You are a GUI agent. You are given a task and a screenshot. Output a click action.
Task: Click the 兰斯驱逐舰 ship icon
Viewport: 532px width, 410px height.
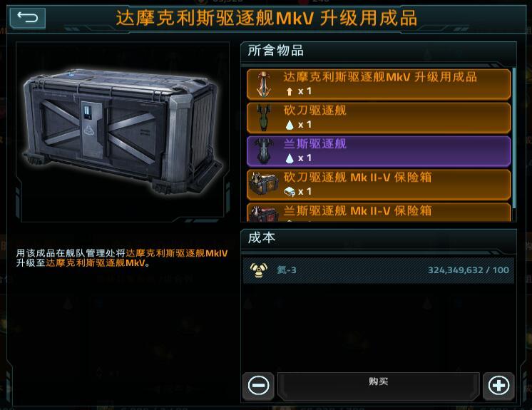[x=264, y=151]
